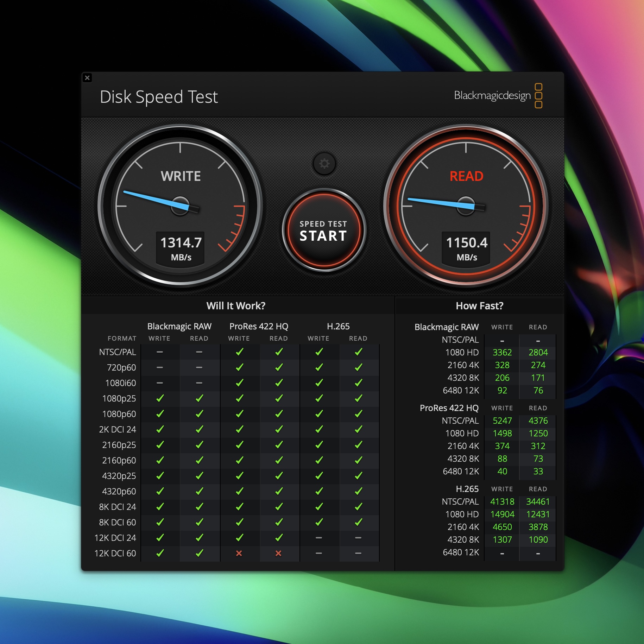Select the 1150.4 MB/s read speed readout

point(467,249)
